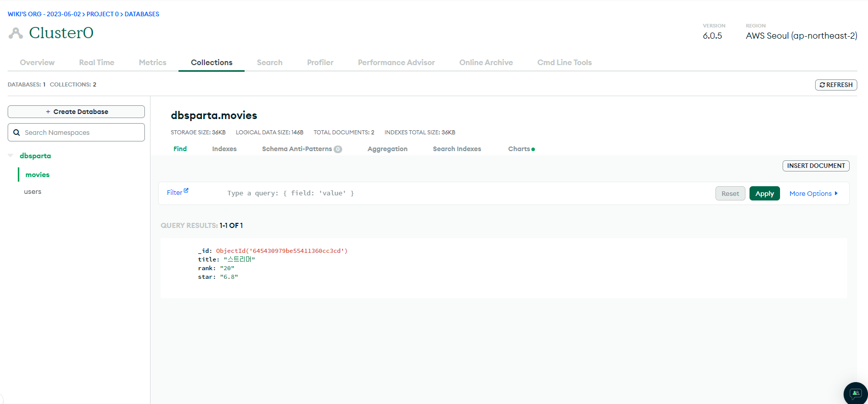Click the DATABASES: 1 count label
This screenshot has width=868, height=404.
[x=26, y=84]
